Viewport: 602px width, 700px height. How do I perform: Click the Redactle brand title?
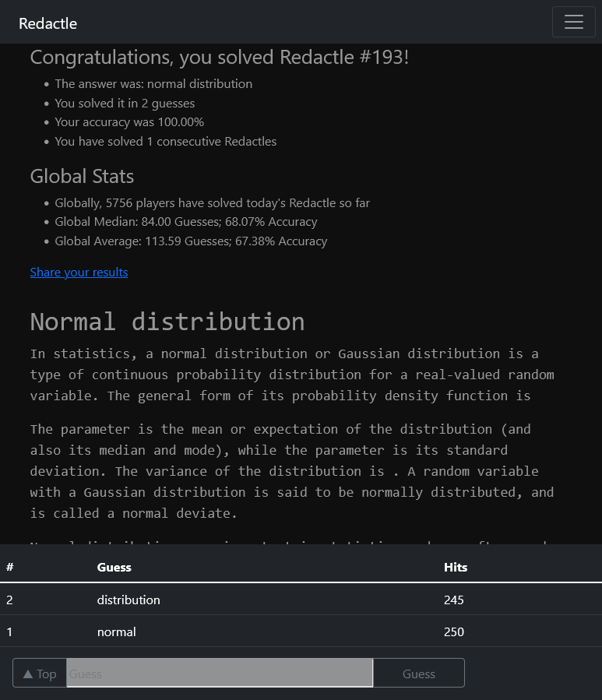48,23
